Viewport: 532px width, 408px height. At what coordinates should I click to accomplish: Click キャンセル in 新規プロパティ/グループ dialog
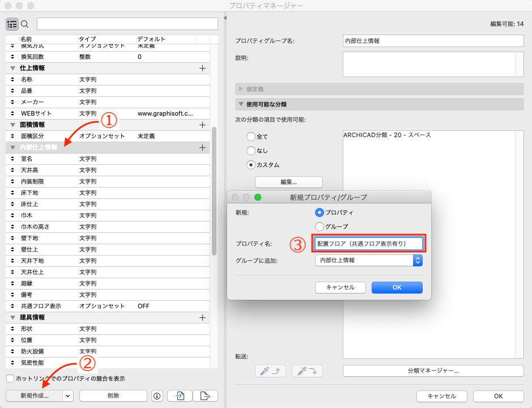point(341,287)
